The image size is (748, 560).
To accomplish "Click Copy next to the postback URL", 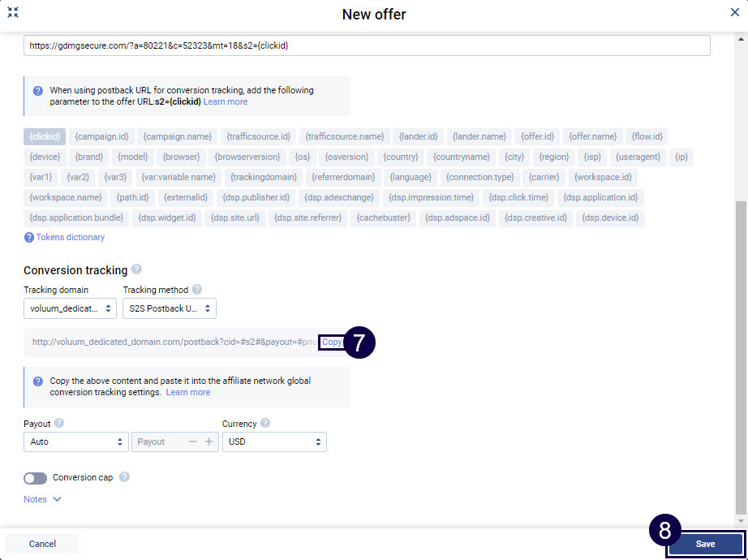I will (331, 342).
